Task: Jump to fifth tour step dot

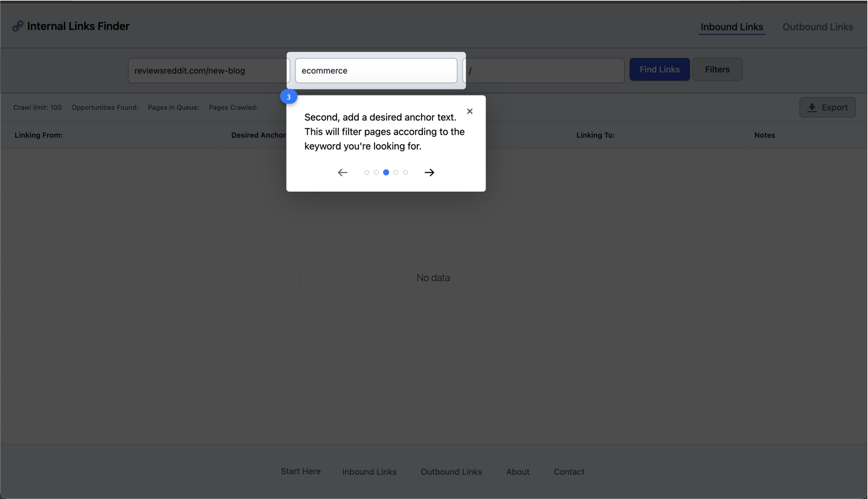Action: [405, 173]
